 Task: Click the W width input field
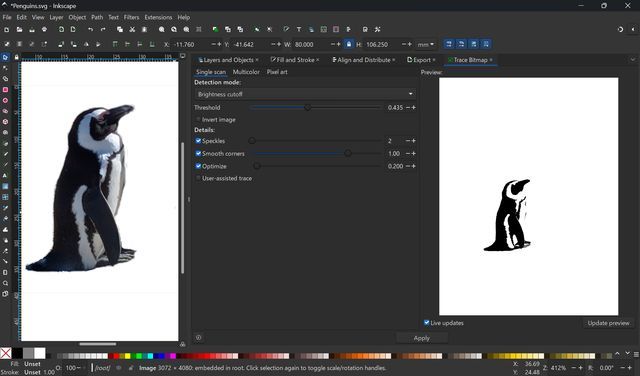[x=311, y=44]
